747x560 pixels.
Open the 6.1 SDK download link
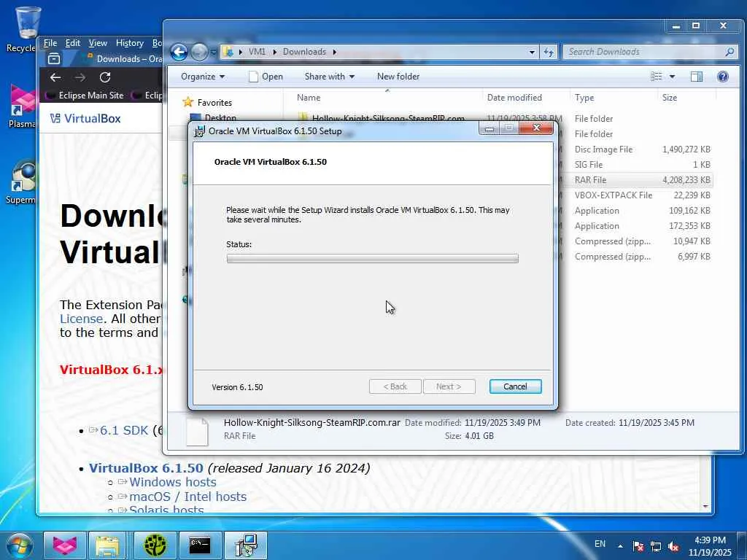124,430
